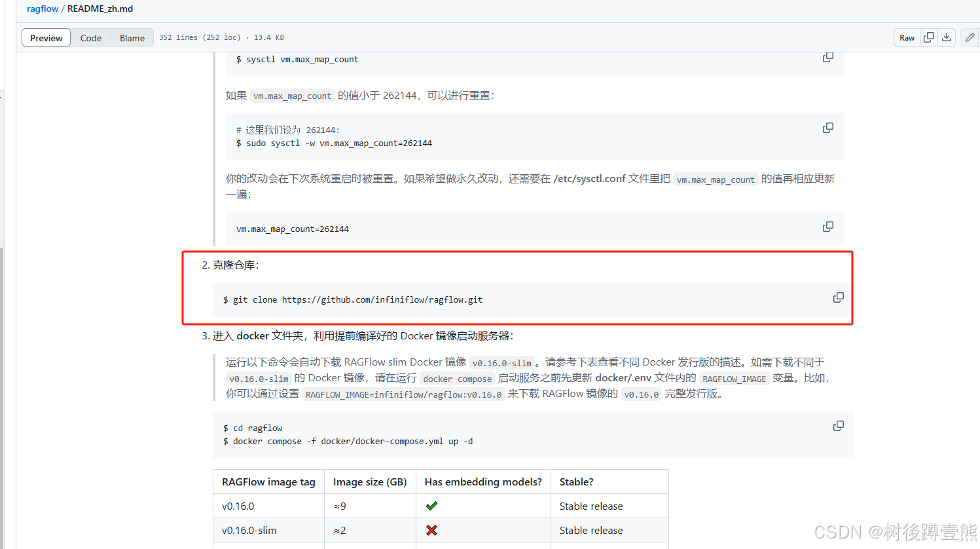Click the v0.16.0-slim table cell
Image resolution: width=980 pixels, height=549 pixels.
[x=268, y=530]
